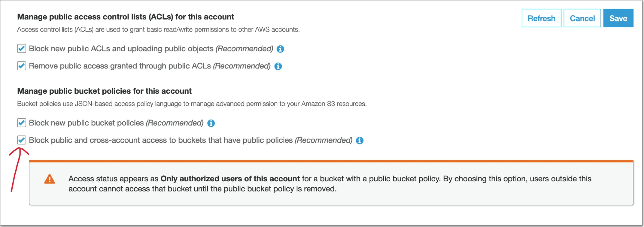This screenshot has height=227, width=644.
Task: Open info icon for Remove public access option
Action: pos(278,66)
